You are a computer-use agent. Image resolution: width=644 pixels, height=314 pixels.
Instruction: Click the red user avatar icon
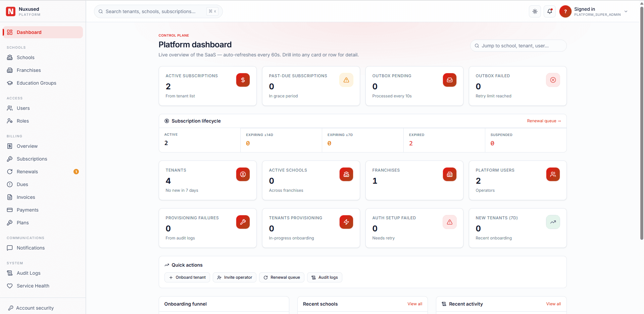tap(565, 11)
